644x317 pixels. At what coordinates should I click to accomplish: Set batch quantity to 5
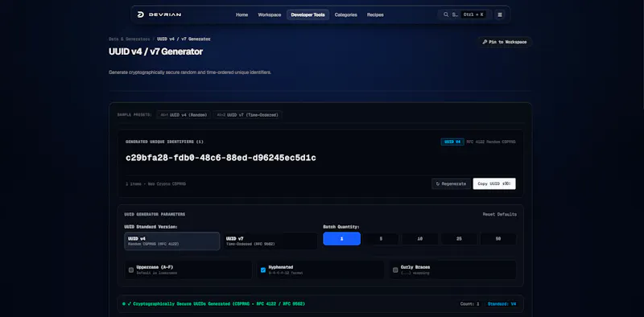(381, 239)
